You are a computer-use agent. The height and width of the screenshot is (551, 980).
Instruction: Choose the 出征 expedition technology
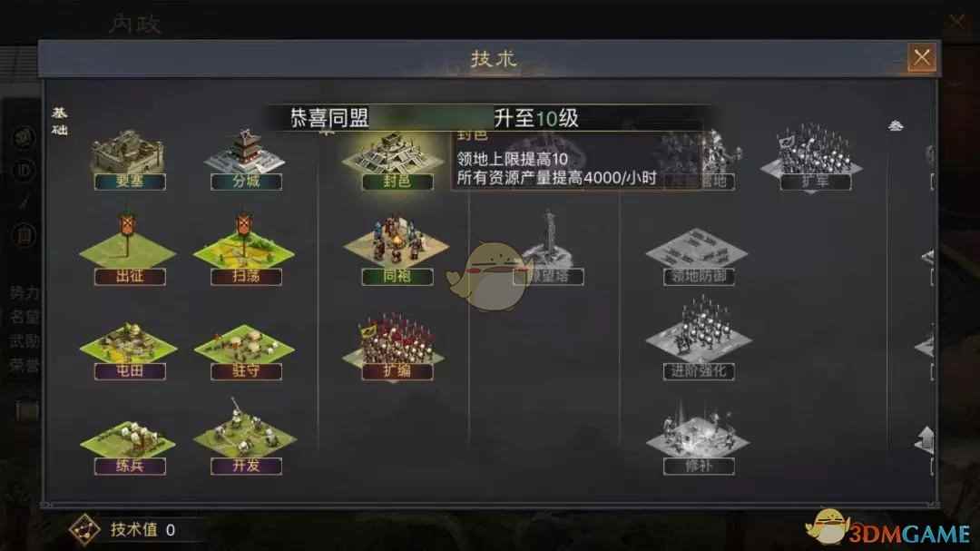129,250
